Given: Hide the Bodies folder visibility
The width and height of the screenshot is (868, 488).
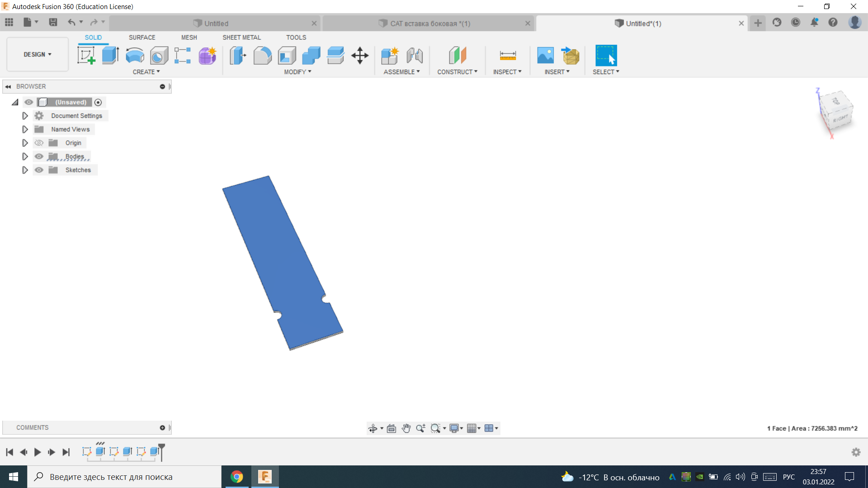Looking at the screenshot, I should pos(39,156).
